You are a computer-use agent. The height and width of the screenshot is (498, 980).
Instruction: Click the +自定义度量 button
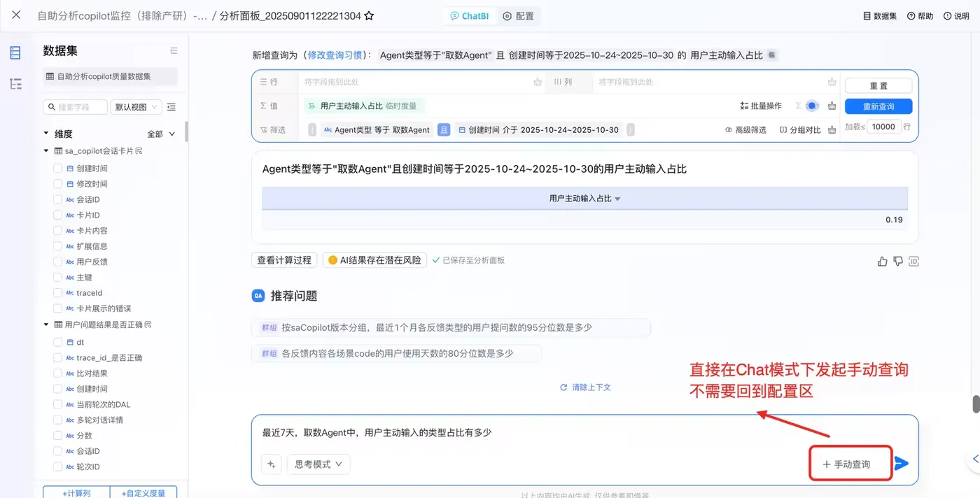(x=143, y=492)
